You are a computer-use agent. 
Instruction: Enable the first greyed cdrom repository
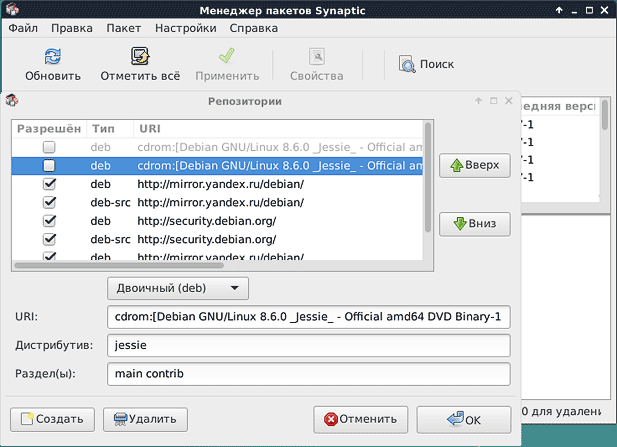click(x=49, y=147)
